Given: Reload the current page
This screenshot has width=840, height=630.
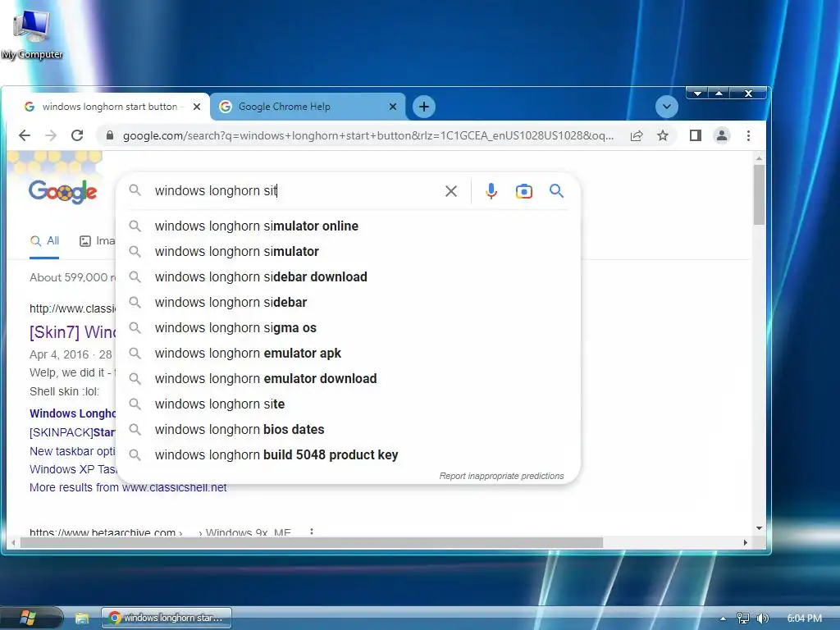Looking at the screenshot, I should click(77, 135).
